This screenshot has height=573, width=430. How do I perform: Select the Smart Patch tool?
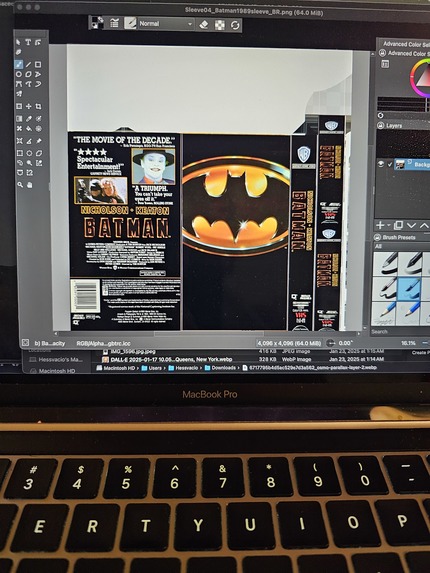coord(19,129)
